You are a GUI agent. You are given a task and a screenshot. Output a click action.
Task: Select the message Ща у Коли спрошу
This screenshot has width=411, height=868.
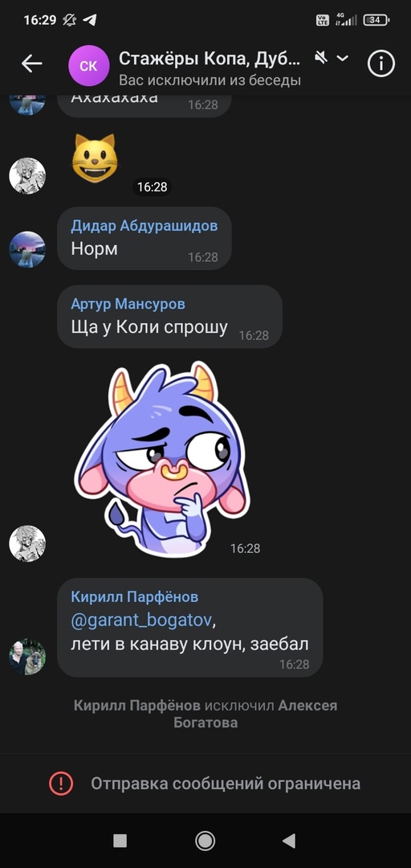point(169,317)
